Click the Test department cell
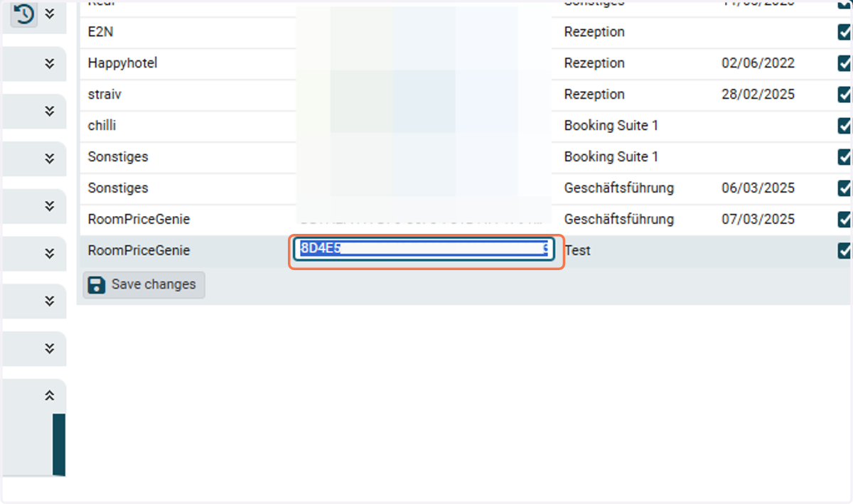The width and height of the screenshot is (853, 504). tap(577, 251)
